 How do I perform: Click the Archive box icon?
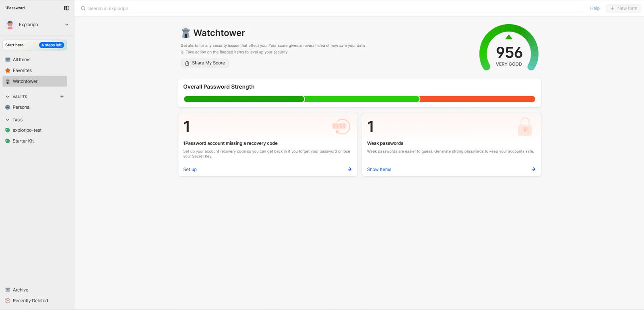pyautogui.click(x=8, y=290)
